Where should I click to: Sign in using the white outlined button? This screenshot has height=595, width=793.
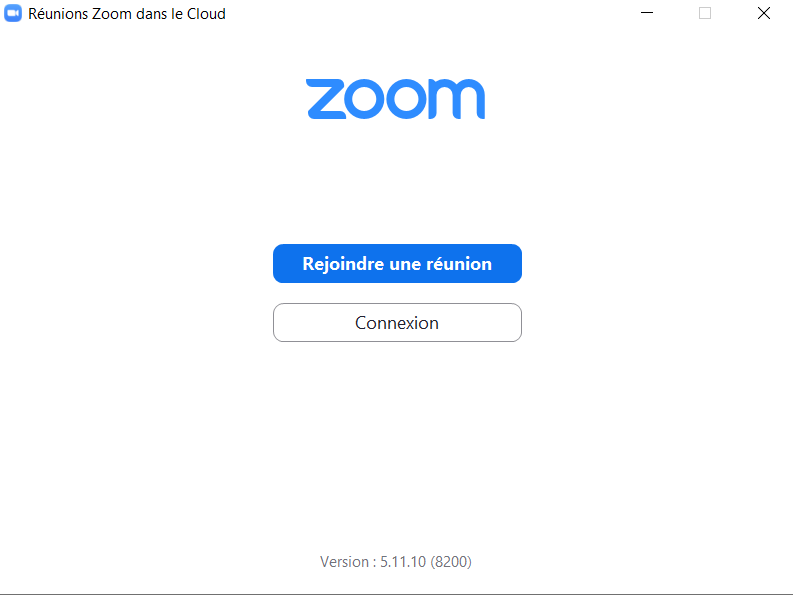397,323
